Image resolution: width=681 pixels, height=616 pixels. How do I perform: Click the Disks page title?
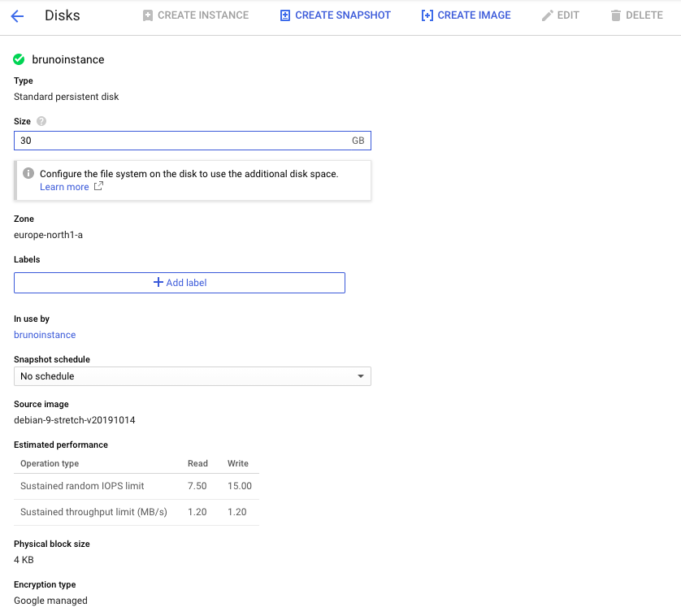tap(63, 15)
